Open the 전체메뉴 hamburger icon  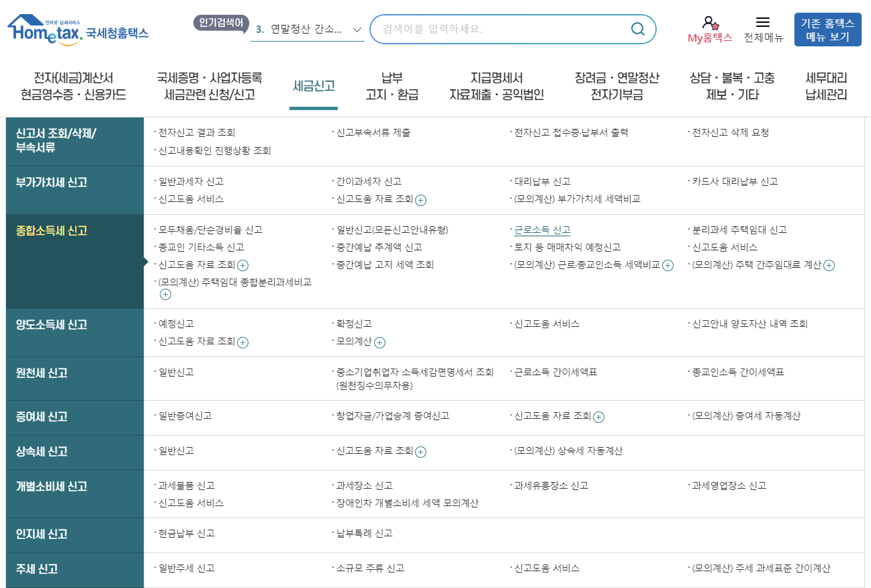tap(763, 22)
